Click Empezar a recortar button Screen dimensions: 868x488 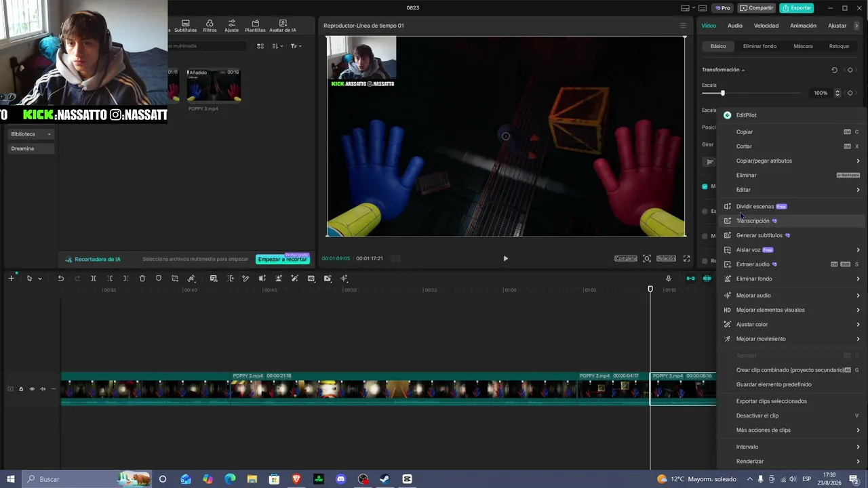(x=282, y=259)
